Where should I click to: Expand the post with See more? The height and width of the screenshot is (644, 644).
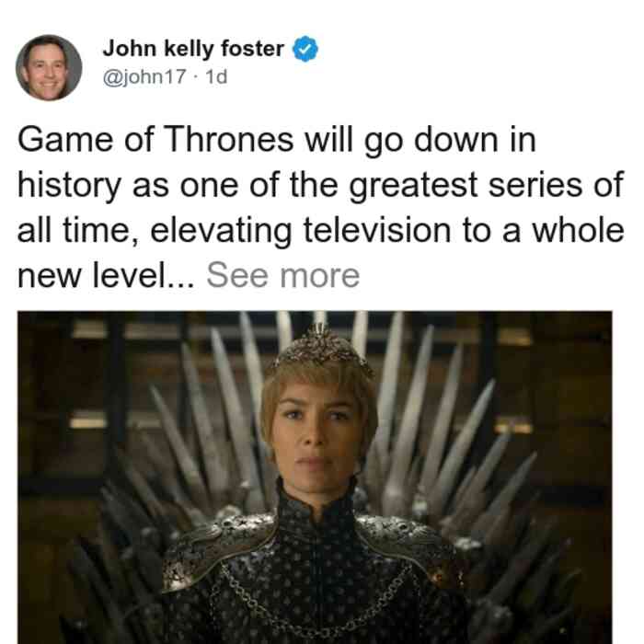283,275
